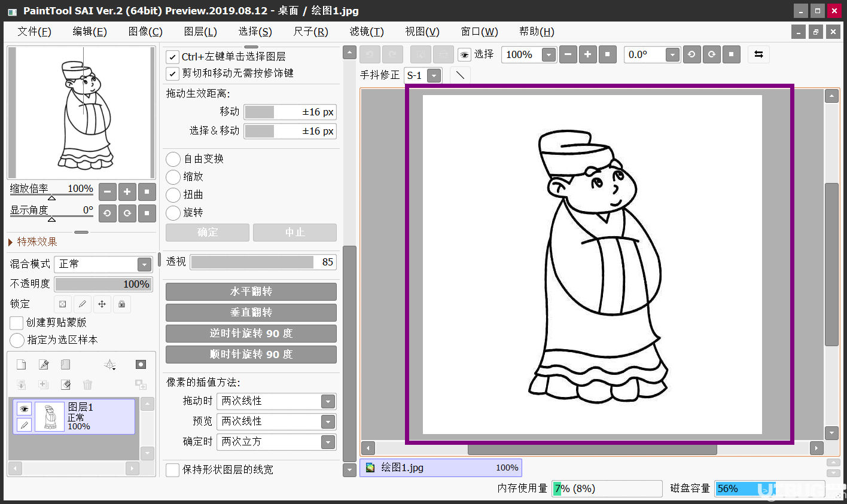Create a new layer folder
This screenshot has width=847, height=504.
coord(66,365)
